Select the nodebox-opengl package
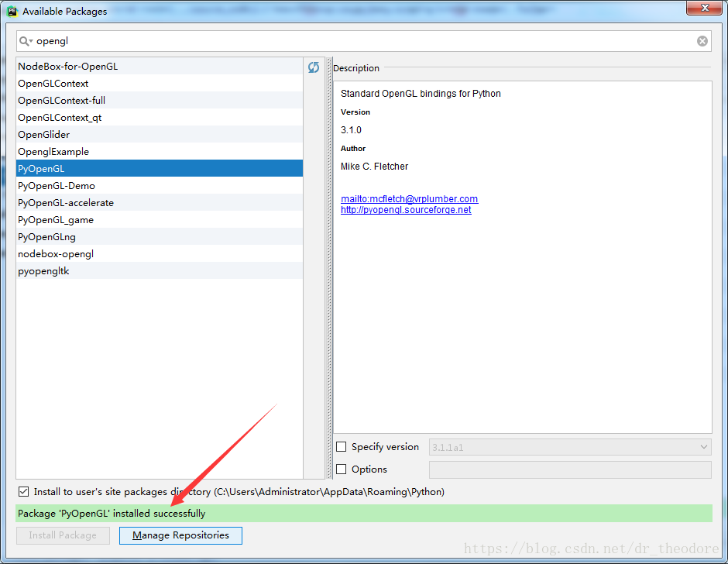Viewport: 728px width, 564px height. pyautogui.click(x=160, y=253)
